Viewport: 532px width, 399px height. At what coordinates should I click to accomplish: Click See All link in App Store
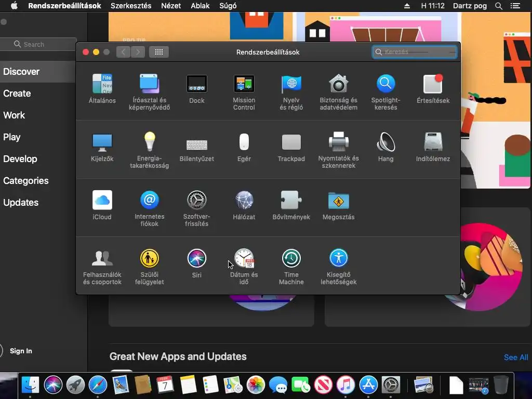point(516,357)
